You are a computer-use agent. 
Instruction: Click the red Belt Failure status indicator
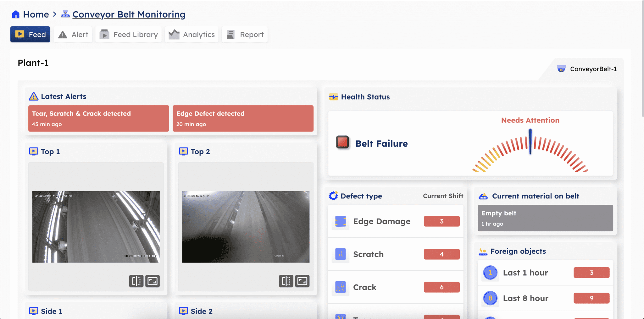(342, 142)
